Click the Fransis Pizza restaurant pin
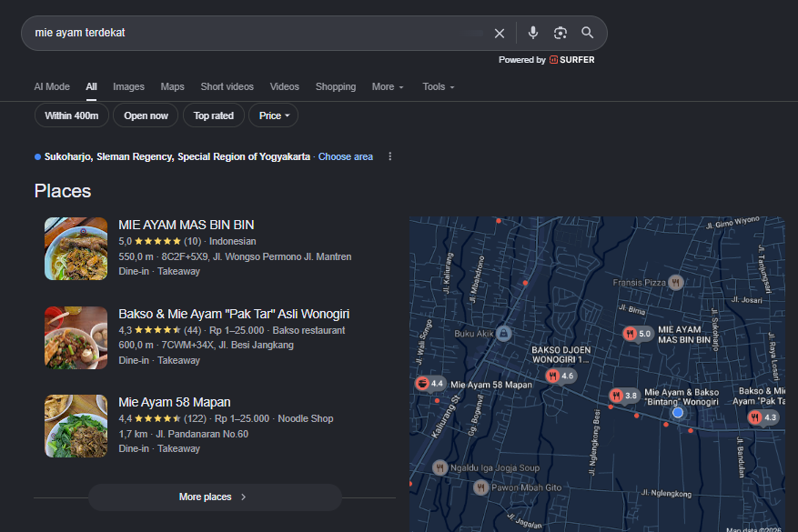The width and height of the screenshot is (798, 532). tap(675, 282)
